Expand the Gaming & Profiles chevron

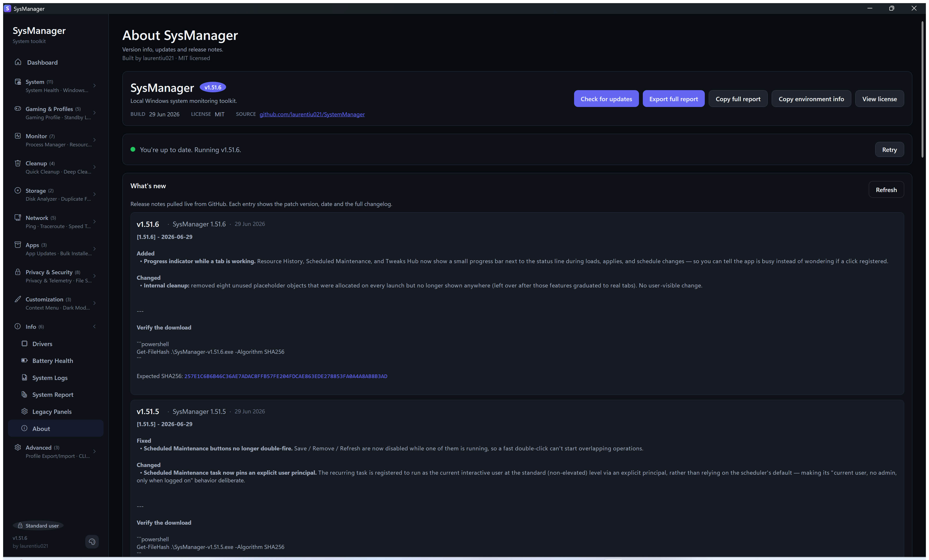[95, 113]
